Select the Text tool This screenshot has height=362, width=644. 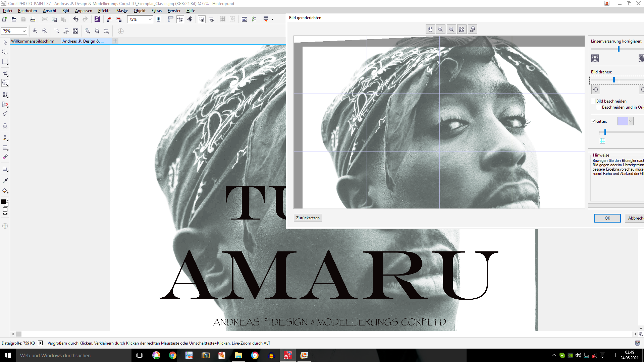5,126
